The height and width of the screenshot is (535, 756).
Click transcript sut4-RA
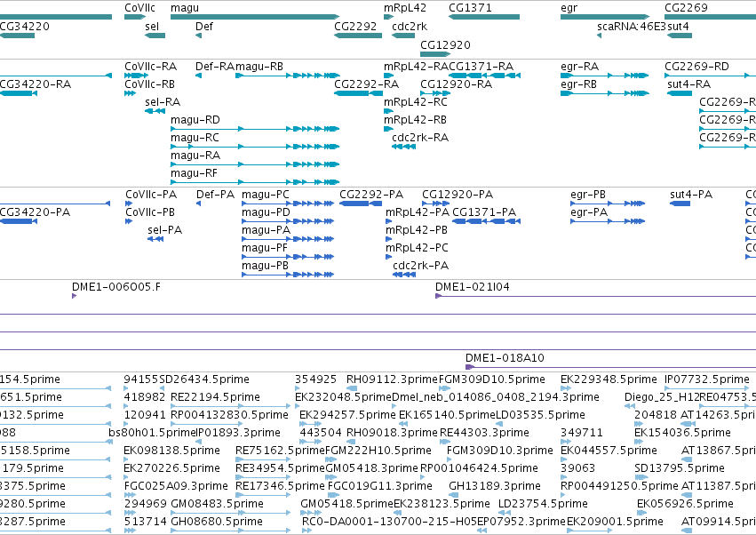680,93
